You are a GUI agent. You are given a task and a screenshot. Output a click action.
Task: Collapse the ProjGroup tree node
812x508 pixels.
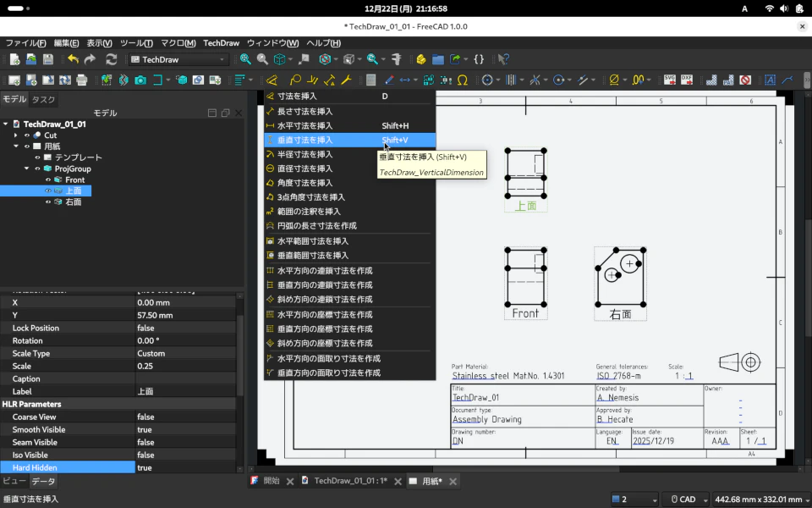coord(26,168)
